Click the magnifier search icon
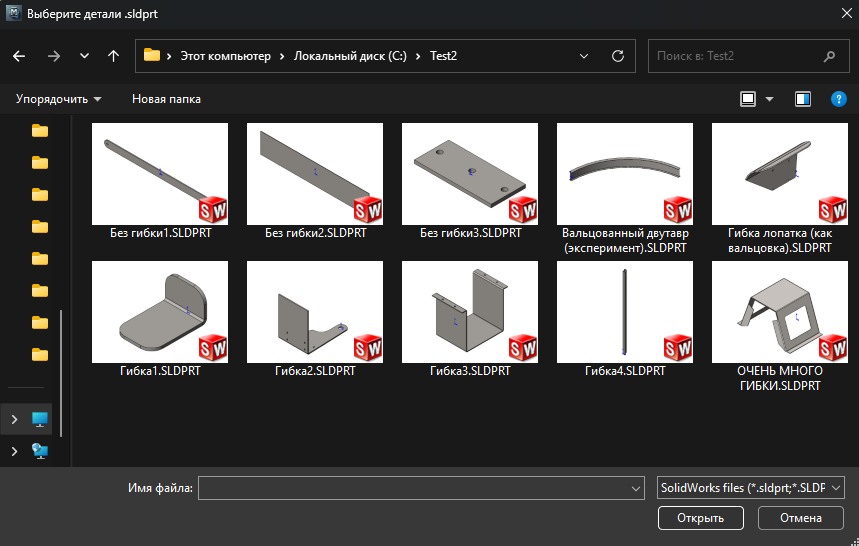The image size is (859, 546). (x=829, y=56)
